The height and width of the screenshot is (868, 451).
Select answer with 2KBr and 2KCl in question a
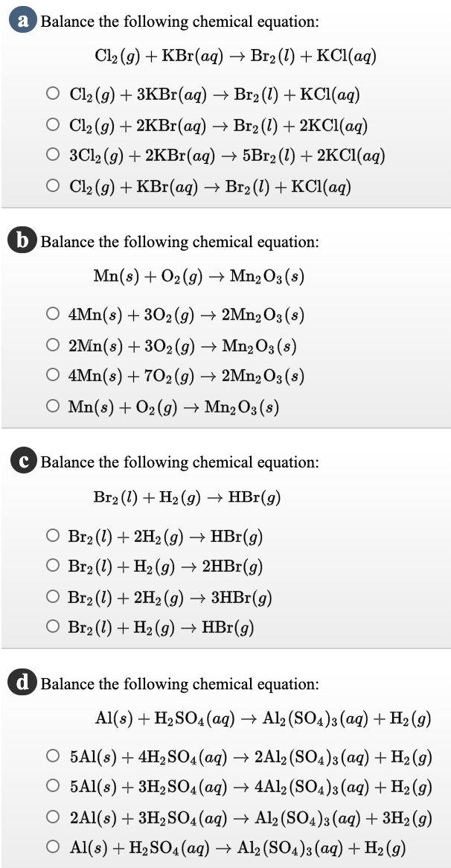coord(53,125)
